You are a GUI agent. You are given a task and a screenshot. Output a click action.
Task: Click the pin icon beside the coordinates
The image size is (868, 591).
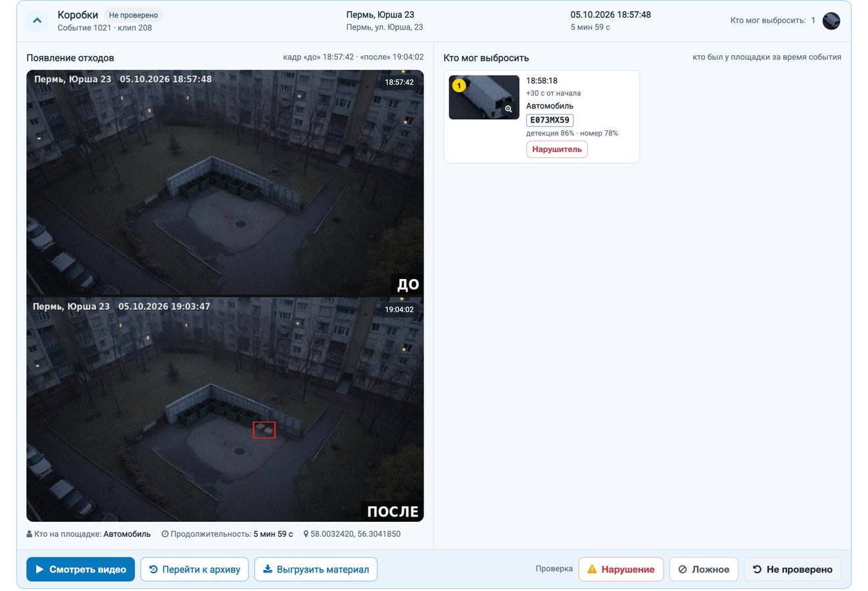tap(306, 534)
